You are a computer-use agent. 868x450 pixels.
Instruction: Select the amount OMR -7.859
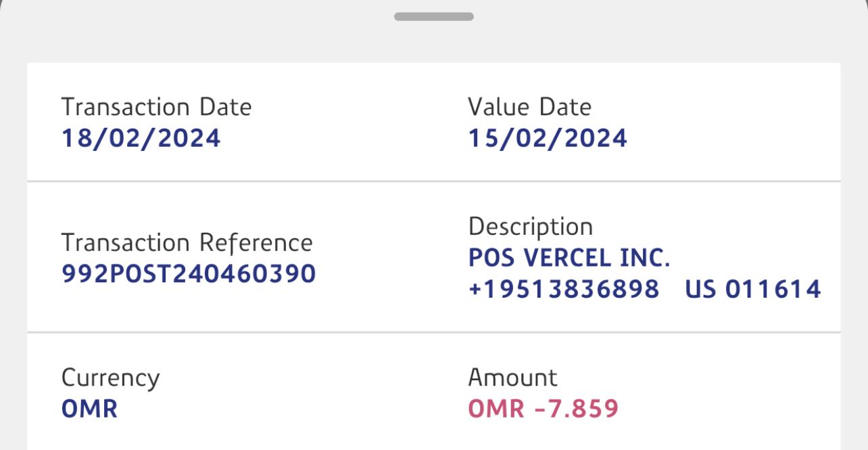tap(543, 409)
